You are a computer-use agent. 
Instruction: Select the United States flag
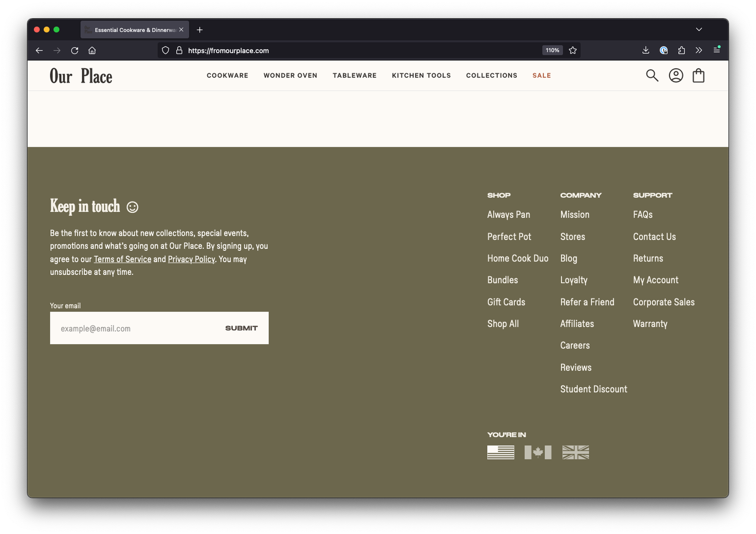pyautogui.click(x=501, y=452)
